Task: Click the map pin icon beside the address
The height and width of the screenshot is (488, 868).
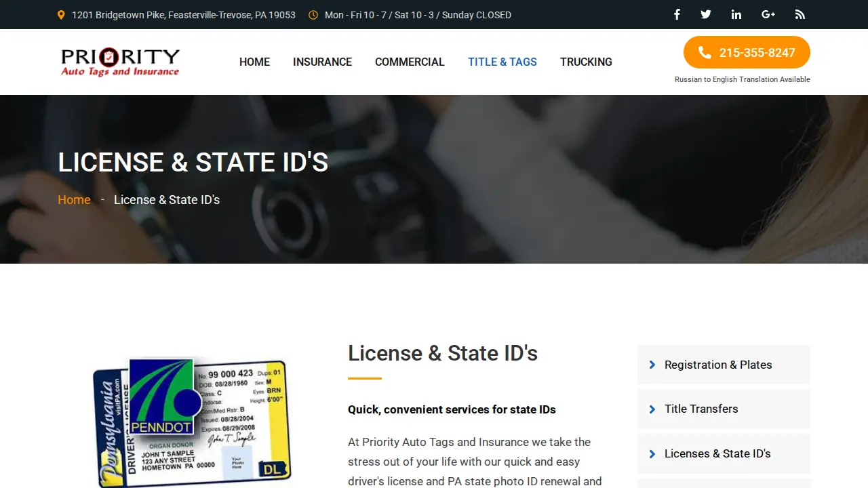Action: [x=61, y=15]
